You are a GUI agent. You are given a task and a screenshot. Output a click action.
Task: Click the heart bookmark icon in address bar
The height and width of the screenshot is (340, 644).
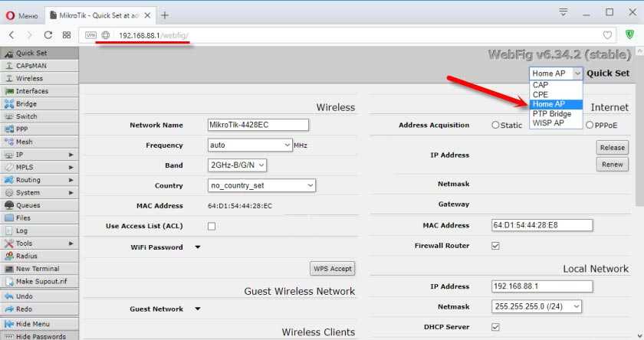pyautogui.click(x=608, y=35)
